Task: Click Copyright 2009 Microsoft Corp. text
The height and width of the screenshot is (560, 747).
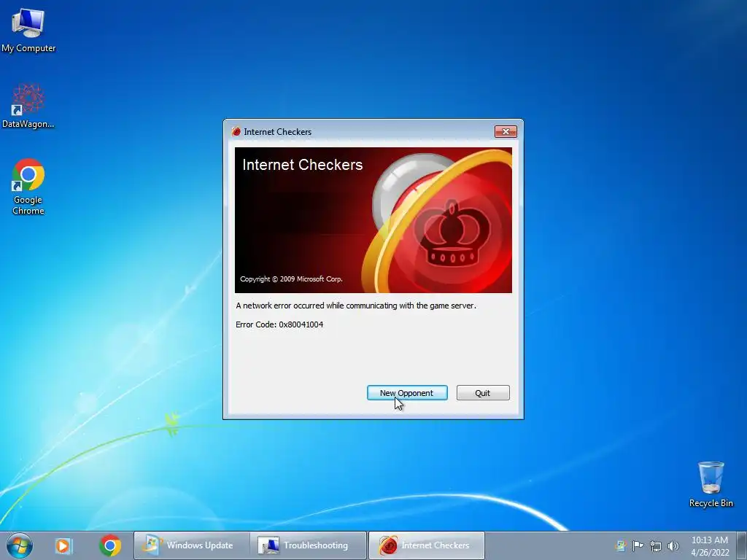Action: click(x=291, y=279)
